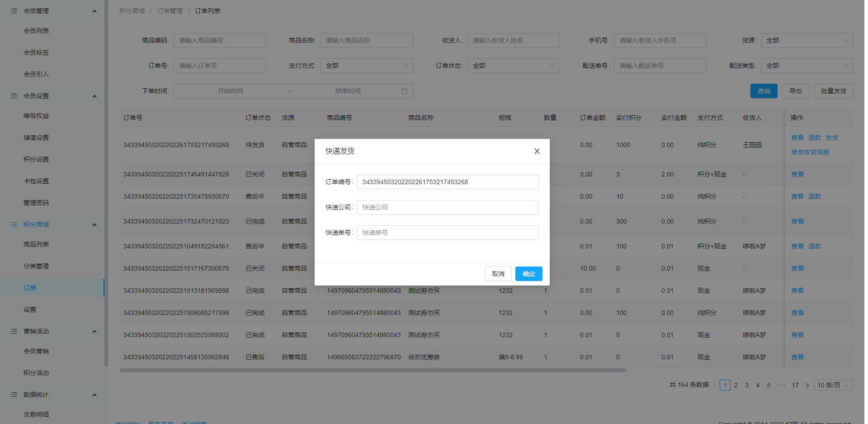868x424 pixels.
Task: Collapse the 积分商城 sidebar section arrow
Action: 94,224
